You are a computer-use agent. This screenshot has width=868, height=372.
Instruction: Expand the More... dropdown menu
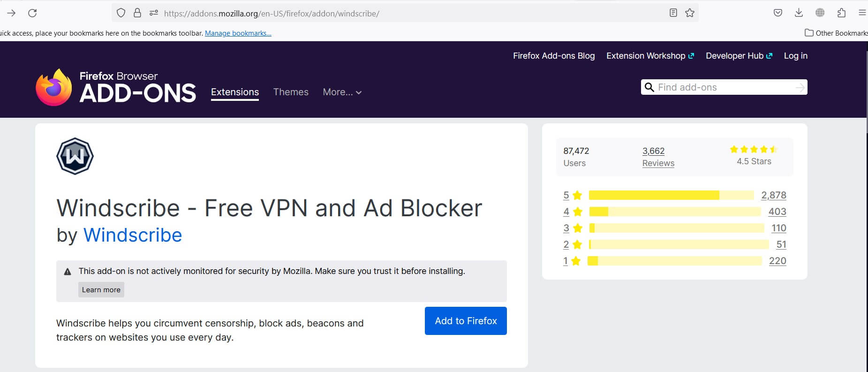point(342,92)
